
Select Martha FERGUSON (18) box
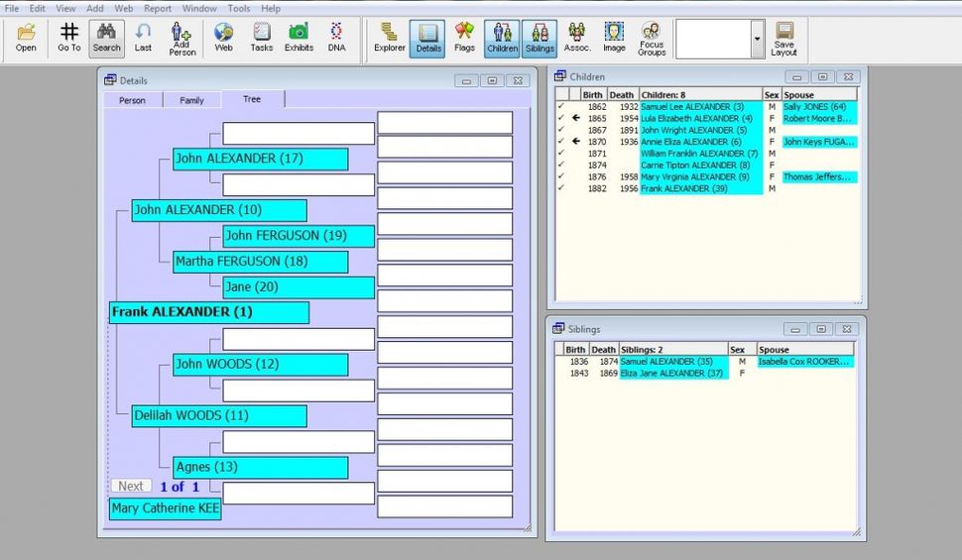(x=260, y=262)
